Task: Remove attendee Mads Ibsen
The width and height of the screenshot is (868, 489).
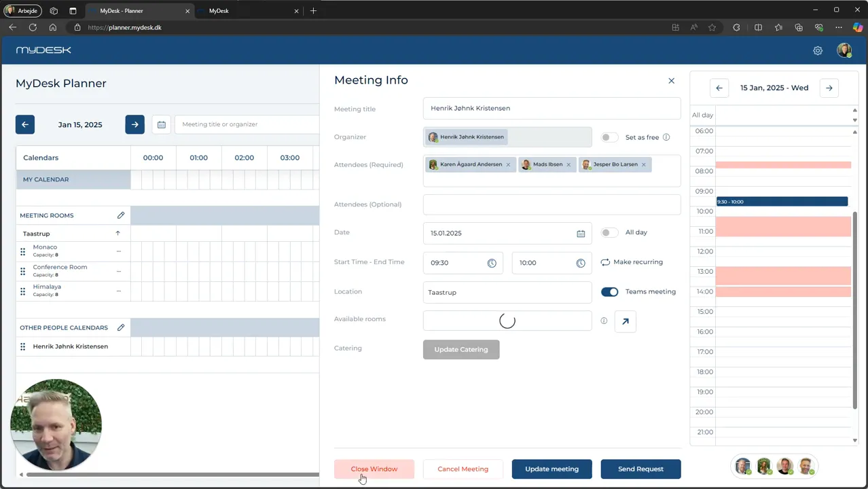Action: point(568,164)
